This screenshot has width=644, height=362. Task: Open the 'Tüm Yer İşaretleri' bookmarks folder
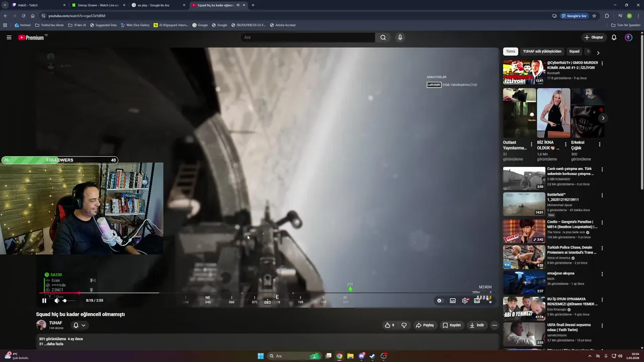click(626, 25)
